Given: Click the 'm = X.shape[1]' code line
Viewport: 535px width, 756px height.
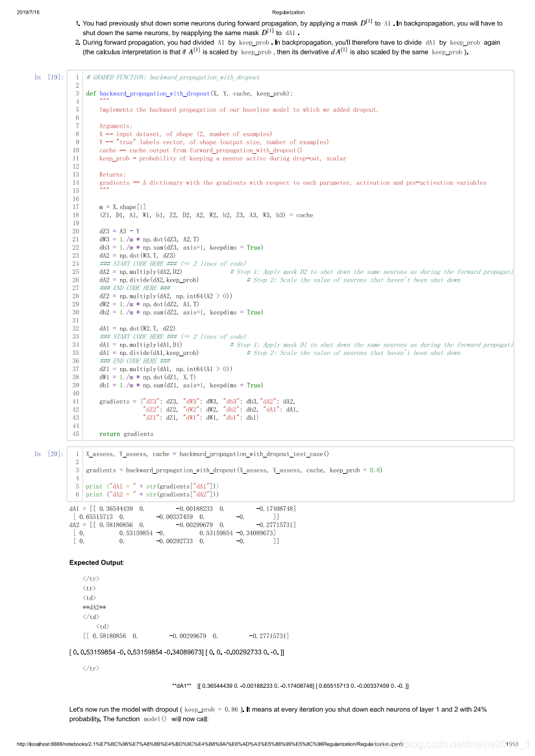Looking at the screenshot, I should [x=123, y=207].
